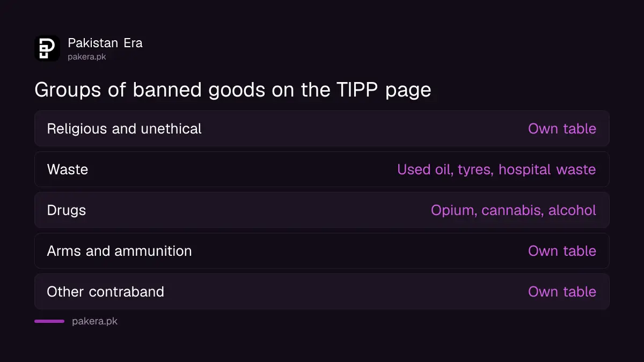644x362 pixels.
Task: Click the word cannabis in the Drugs row
Action: point(512,210)
